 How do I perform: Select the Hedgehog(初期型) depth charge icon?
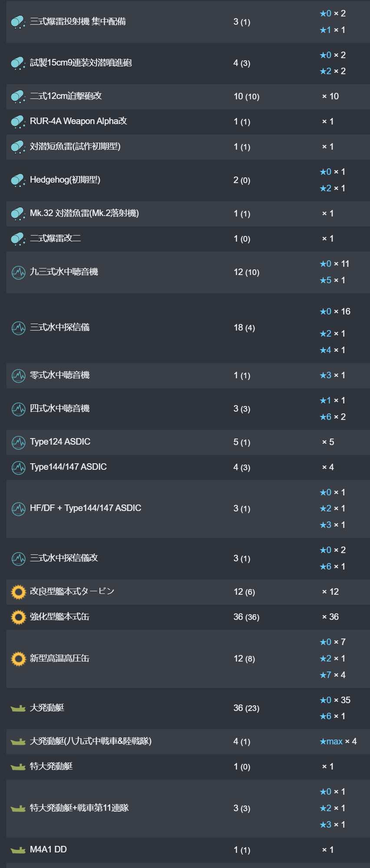click(18, 180)
